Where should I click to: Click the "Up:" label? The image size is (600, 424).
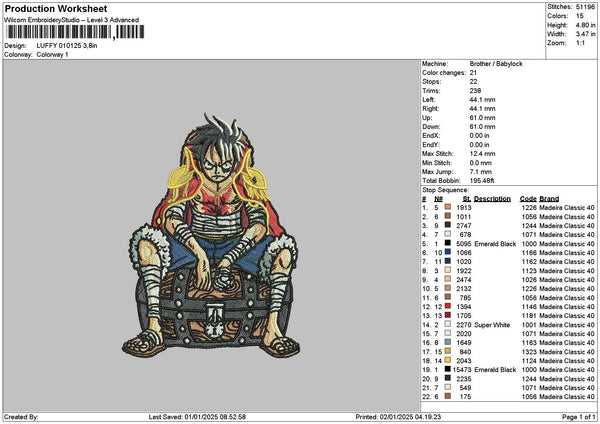click(427, 118)
